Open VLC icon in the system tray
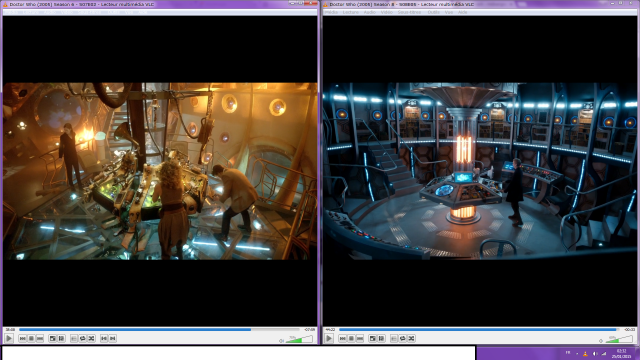Image resolution: width=640 pixels, height=360 pixels. click(585, 354)
